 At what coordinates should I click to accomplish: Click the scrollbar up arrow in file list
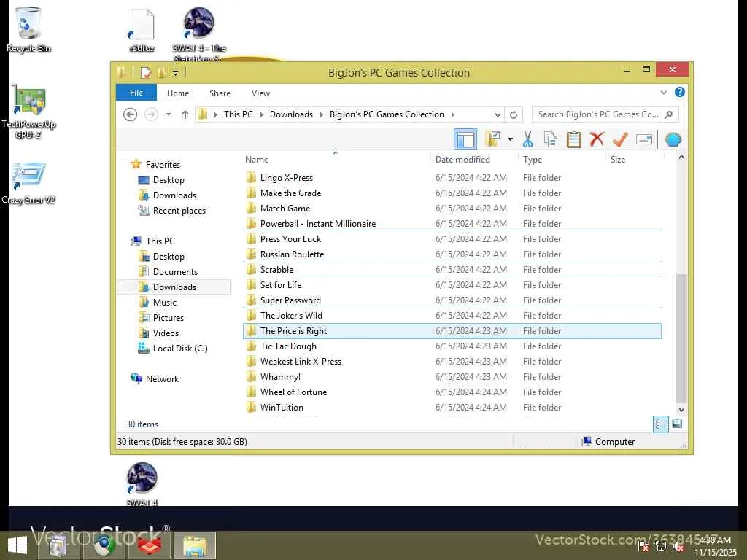point(682,157)
